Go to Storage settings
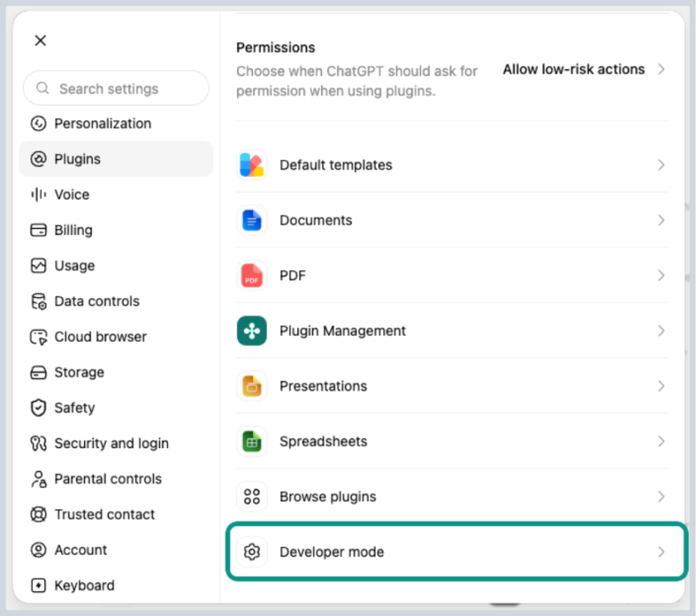This screenshot has width=696, height=616. click(x=116, y=372)
